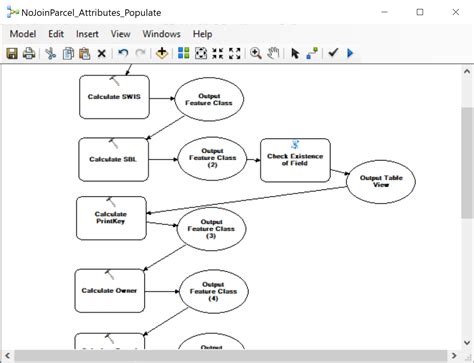Click the Cut scissors icon
474x363 pixels.
[x=51, y=53]
